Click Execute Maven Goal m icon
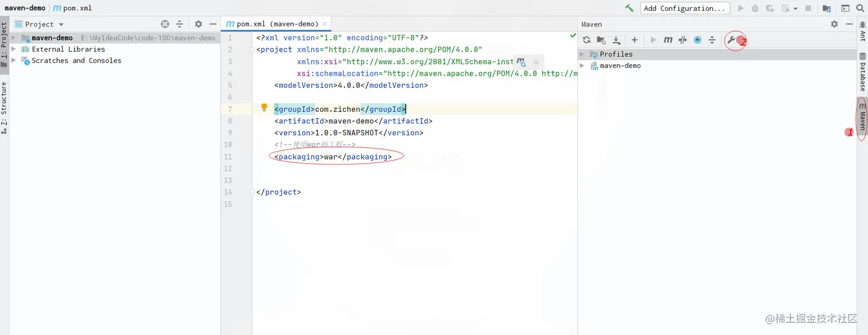 point(668,40)
